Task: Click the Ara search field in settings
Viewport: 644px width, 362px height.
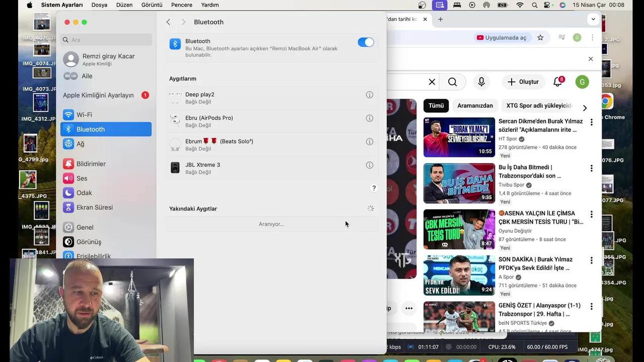Action: (106, 40)
